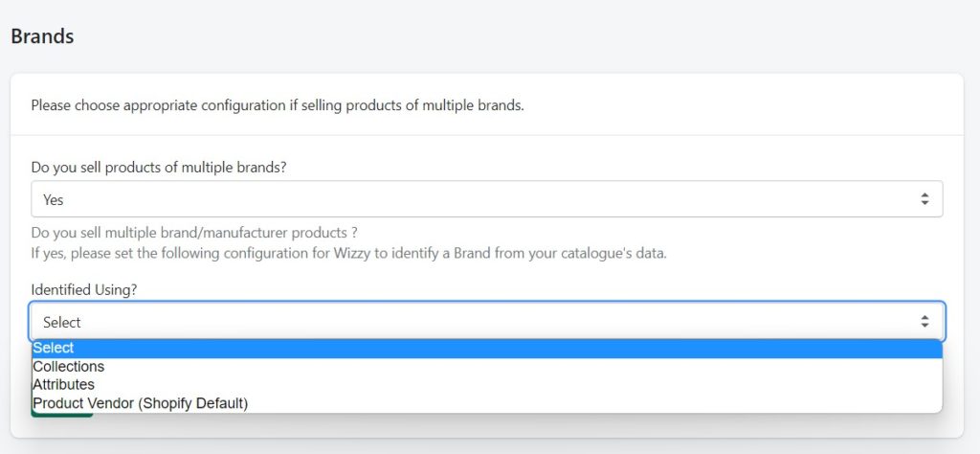
Task: Collapse the Identified Using select box
Action: click(x=487, y=322)
